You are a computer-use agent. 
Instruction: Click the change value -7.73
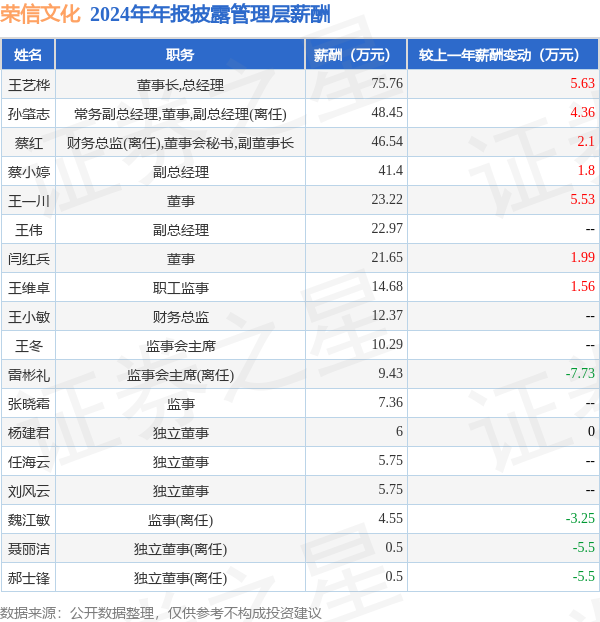click(580, 373)
